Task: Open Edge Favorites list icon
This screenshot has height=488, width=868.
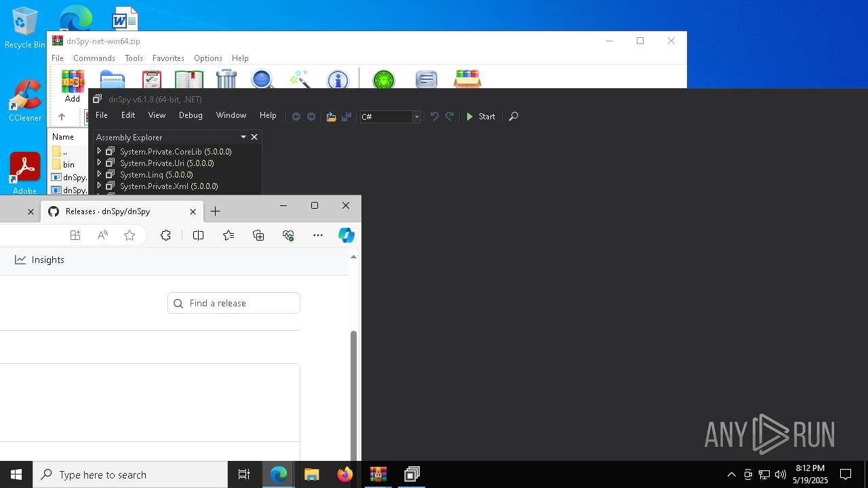Action: tap(229, 235)
